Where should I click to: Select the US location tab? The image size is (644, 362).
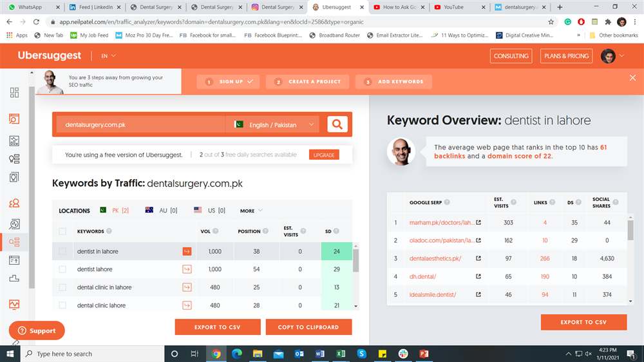point(209,211)
